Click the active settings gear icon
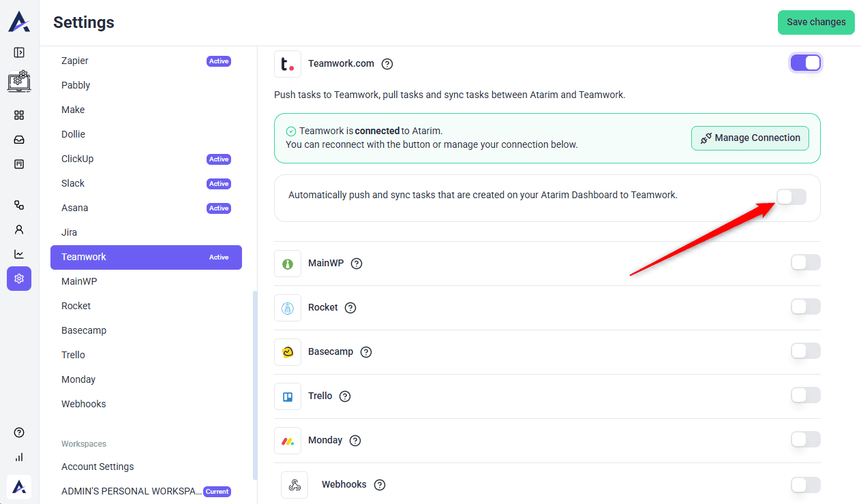The height and width of the screenshot is (504, 861). coord(19,279)
